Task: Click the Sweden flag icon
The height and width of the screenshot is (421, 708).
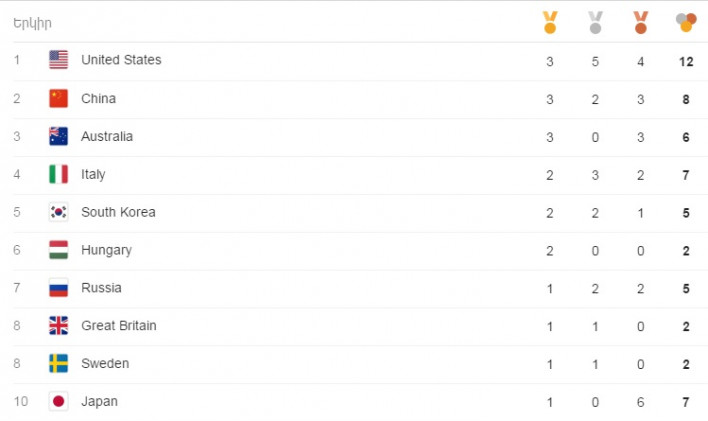Action: pyautogui.click(x=59, y=364)
